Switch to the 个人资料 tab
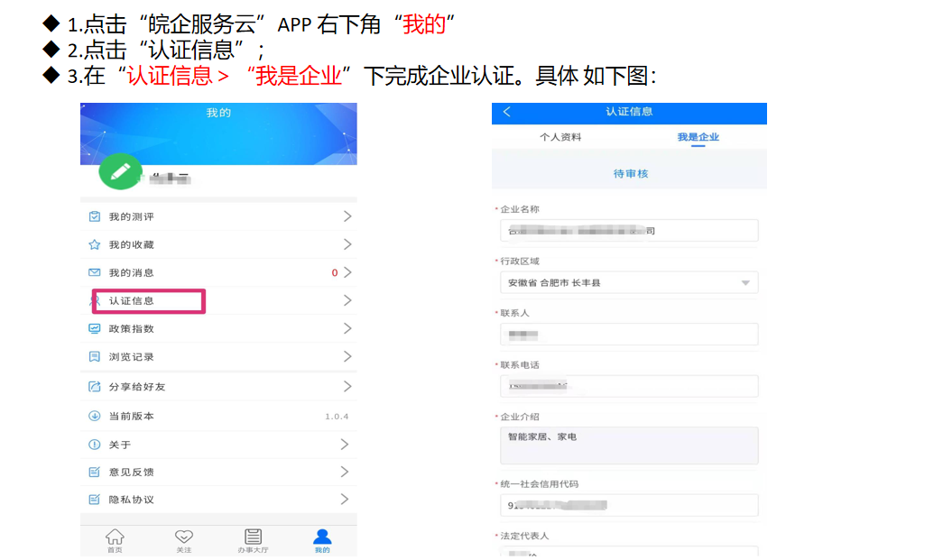The height and width of the screenshot is (560, 934). point(560,137)
